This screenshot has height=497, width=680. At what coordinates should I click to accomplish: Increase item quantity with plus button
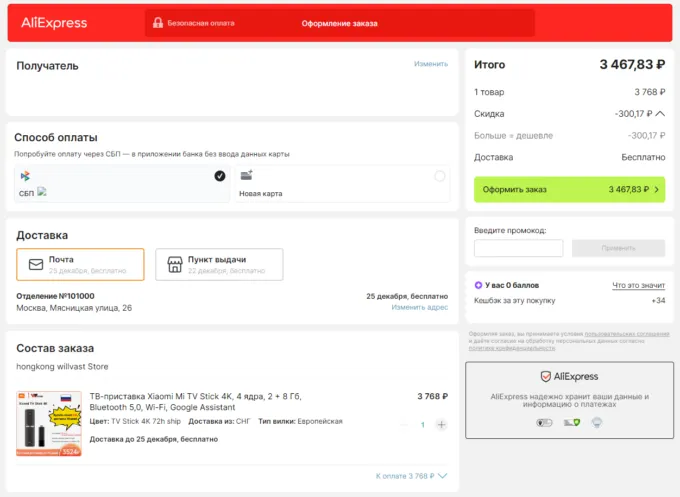coord(441,425)
